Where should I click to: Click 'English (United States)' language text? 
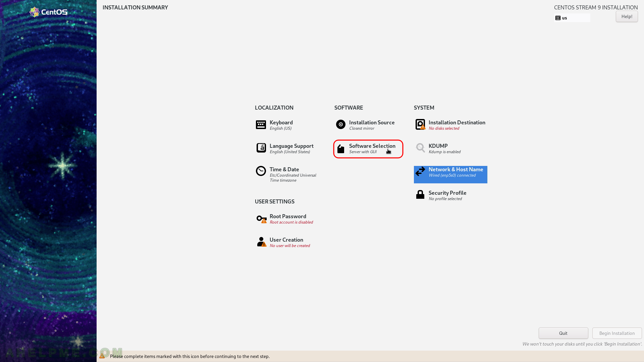click(x=290, y=152)
